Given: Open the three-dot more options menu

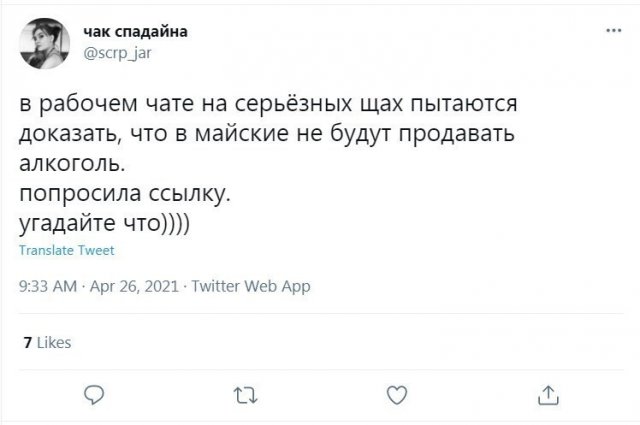Looking at the screenshot, I should coord(612,31).
